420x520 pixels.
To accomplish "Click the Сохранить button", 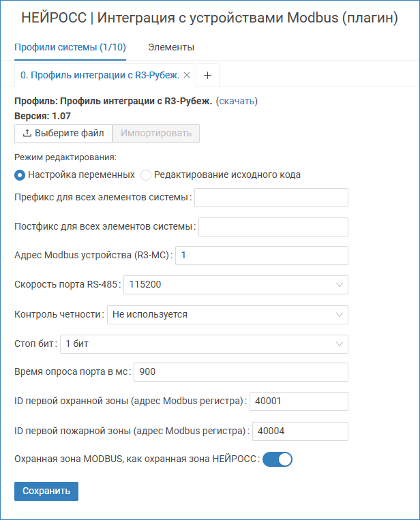I will (46, 491).
